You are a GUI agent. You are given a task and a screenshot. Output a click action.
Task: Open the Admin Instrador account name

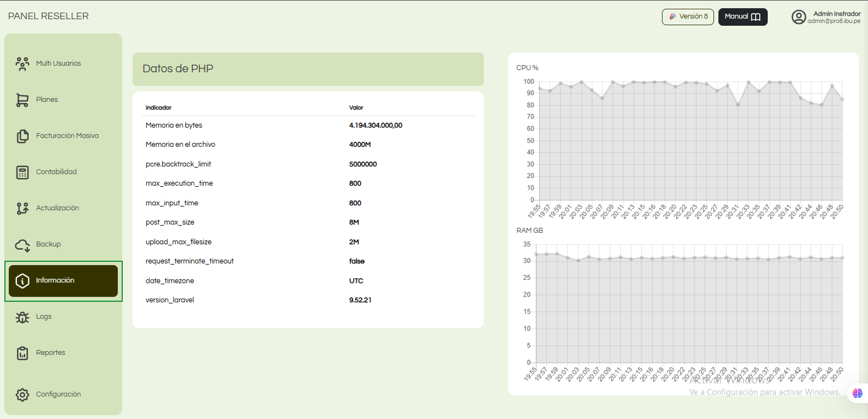(837, 14)
